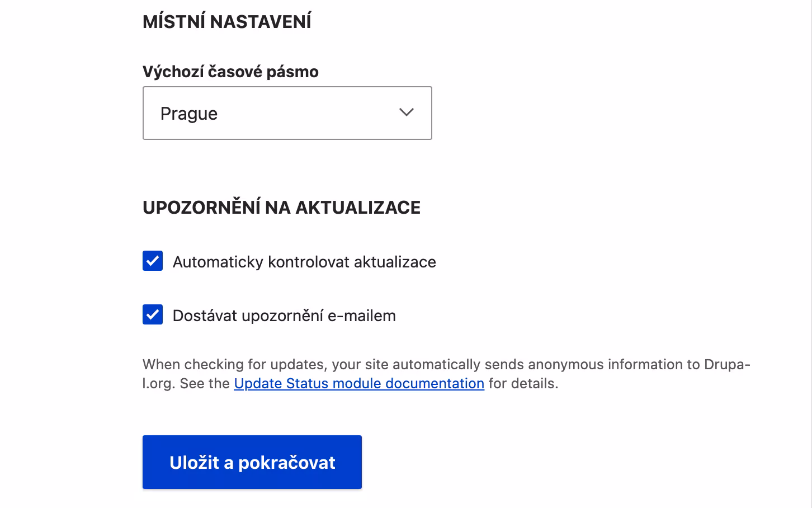Uncheck Automaticky kontrolovat aktualizace checkbox
Image resolution: width=812 pixels, height=508 pixels.
153,261
